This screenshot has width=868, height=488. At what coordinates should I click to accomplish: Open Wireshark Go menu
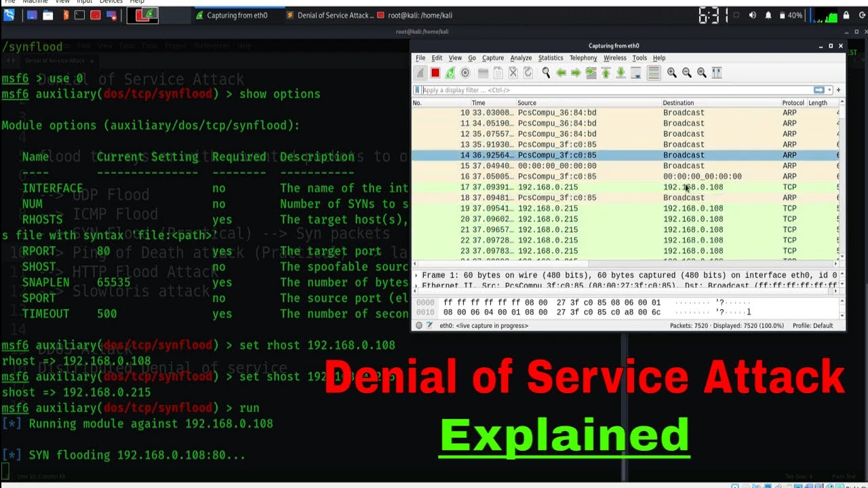pyautogui.click(x=472, y=58)
